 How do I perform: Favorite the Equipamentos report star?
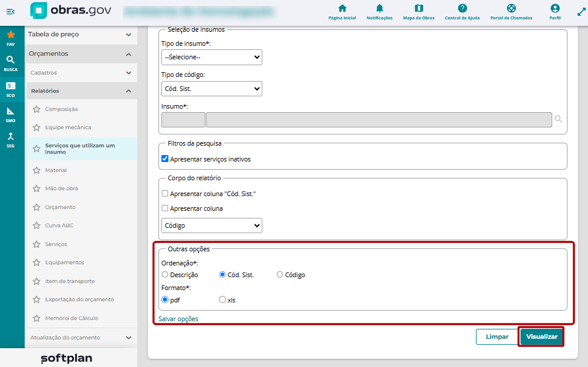click(x=36, y=262)
